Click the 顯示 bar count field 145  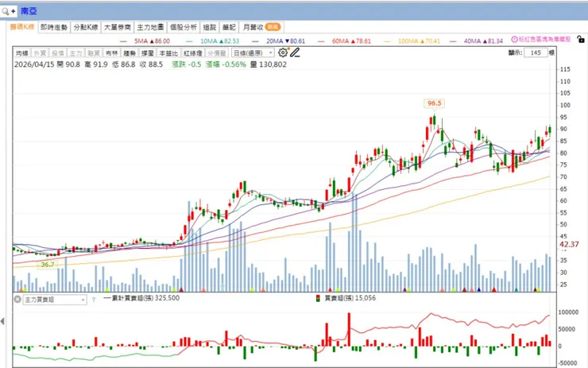tap(536, 52)
